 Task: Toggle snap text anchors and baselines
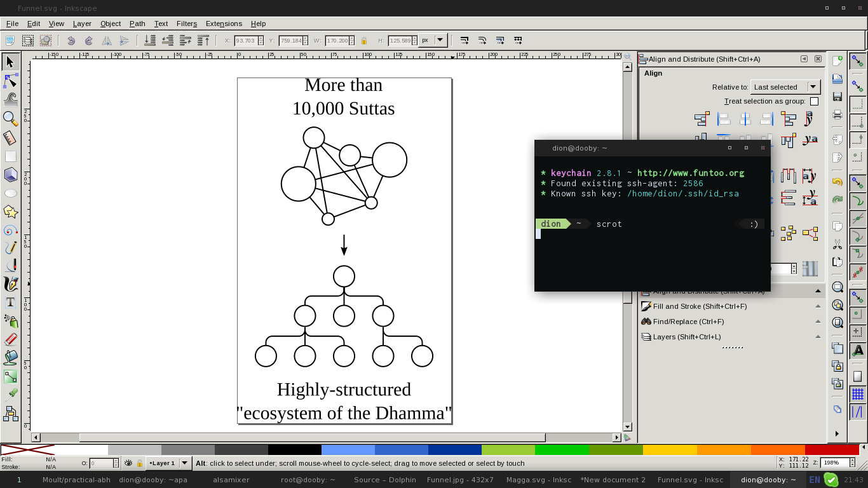coord(858,350)
